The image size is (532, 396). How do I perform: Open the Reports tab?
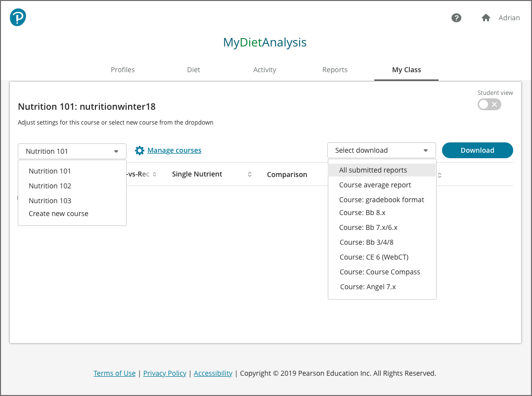[335, 70]
